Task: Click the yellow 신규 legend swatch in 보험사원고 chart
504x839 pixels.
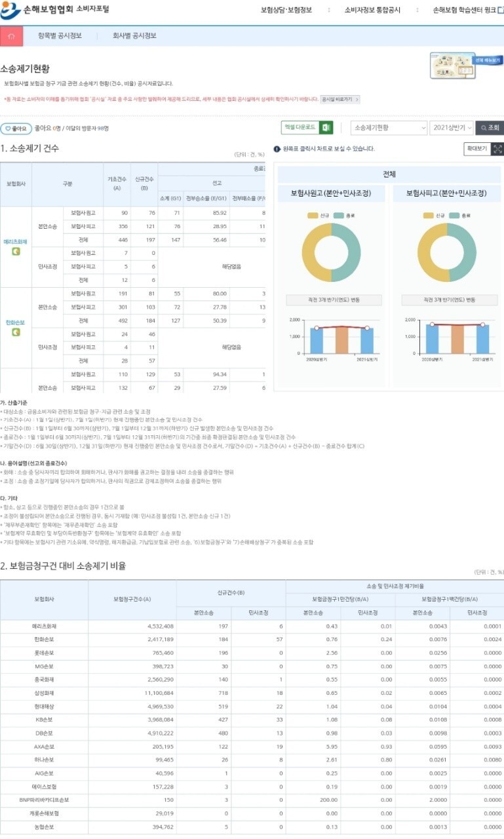Action: [x=314, y=215]
